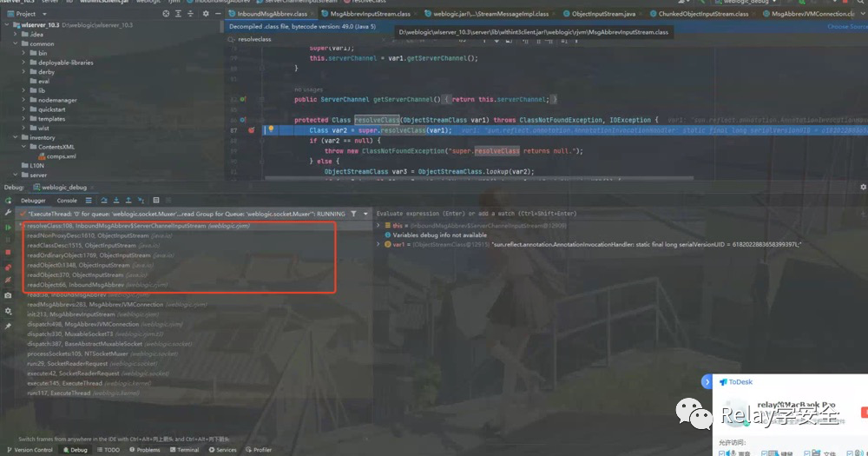Image resolution: width=868 pixels, height=456 pixels.
Task: Select opened file in Project tree
Action: tap(166, 14)
